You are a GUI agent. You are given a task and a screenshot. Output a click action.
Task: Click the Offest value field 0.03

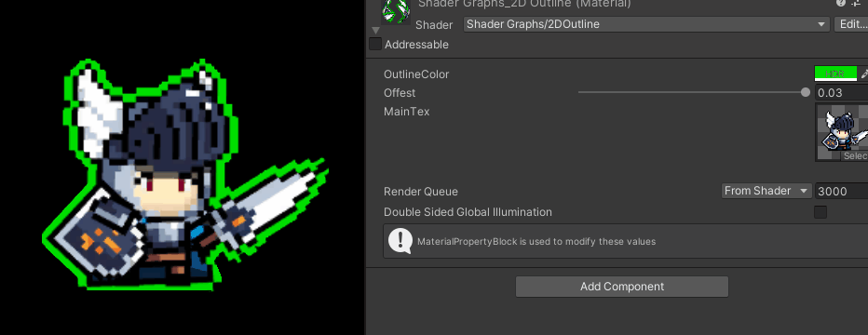pos(841,92)
